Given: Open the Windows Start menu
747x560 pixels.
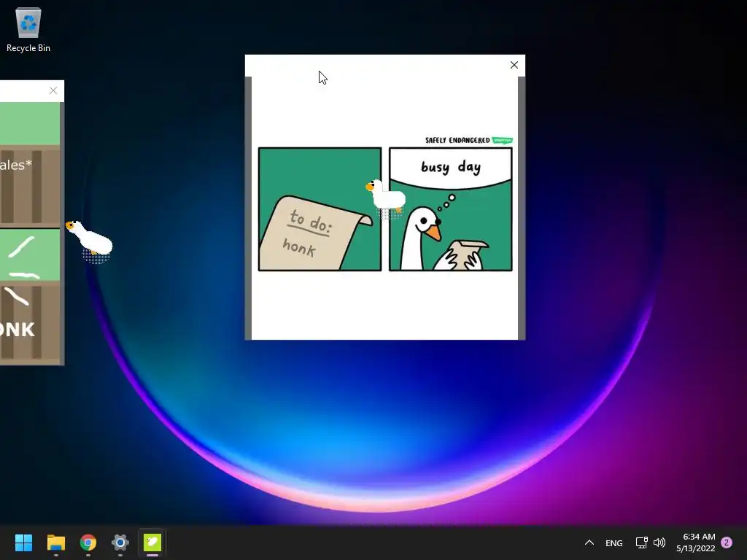Looking at the screenshot, I should point(23,542).
